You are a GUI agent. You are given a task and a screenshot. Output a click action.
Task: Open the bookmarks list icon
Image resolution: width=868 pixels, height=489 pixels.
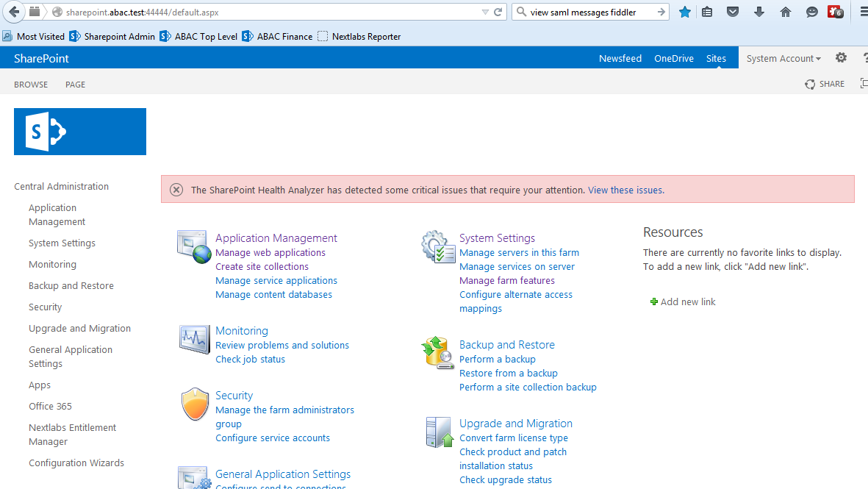708,13
